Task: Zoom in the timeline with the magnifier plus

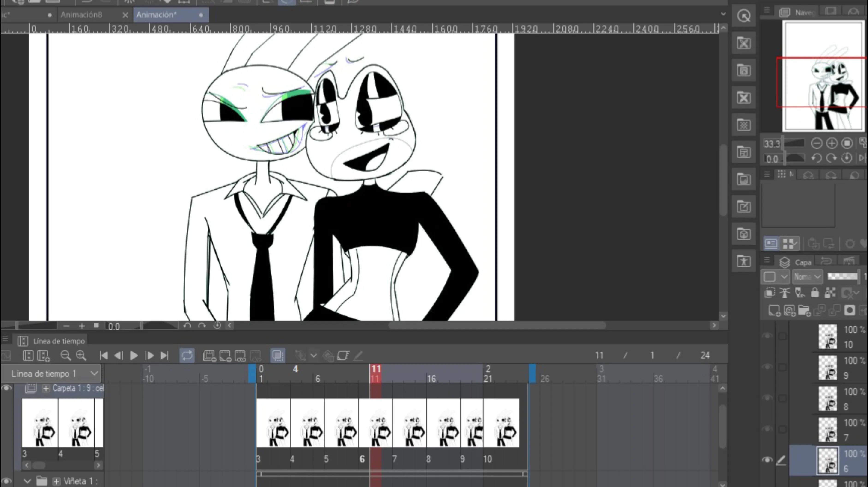Action: pos(81,356)
